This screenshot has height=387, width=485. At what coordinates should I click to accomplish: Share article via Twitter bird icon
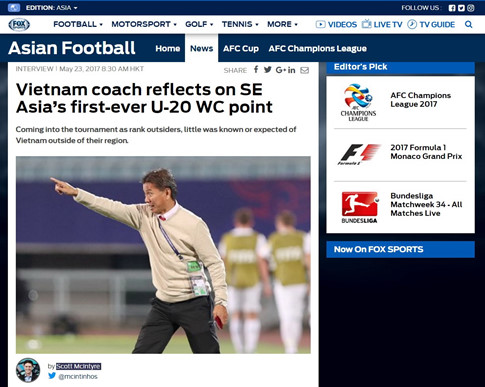point(267,70)
